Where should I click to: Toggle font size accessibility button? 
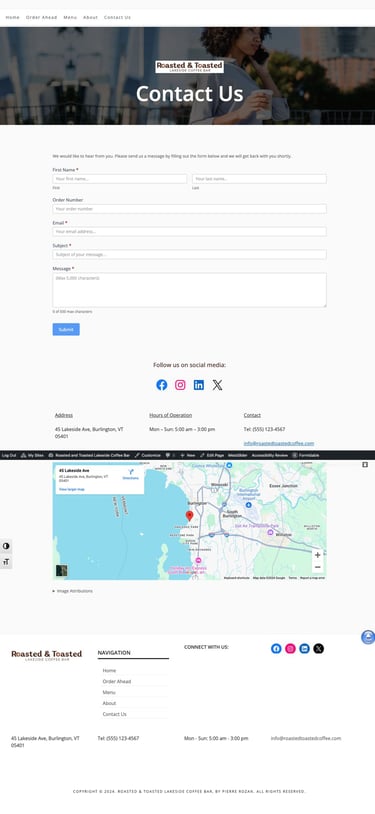point(6,562)
